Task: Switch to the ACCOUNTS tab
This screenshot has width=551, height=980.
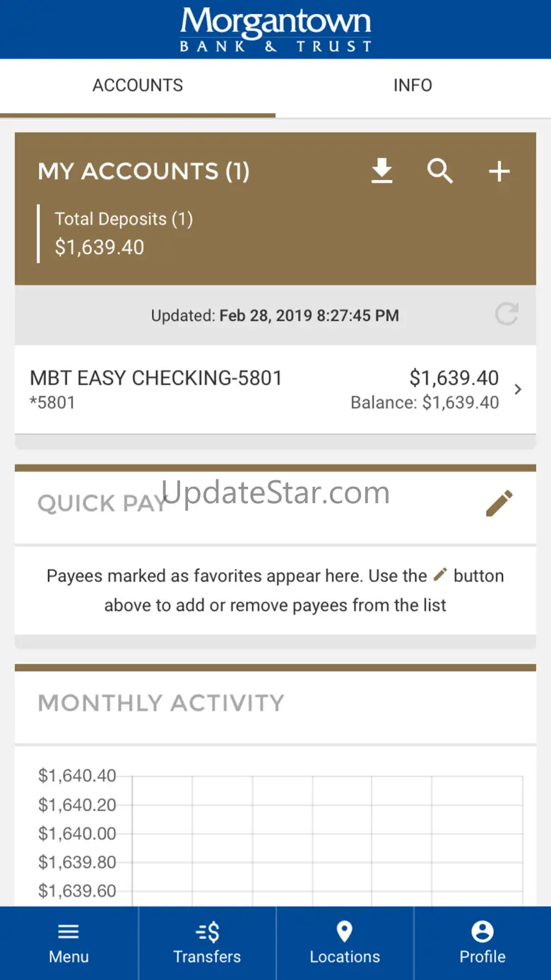Action: 138,85
